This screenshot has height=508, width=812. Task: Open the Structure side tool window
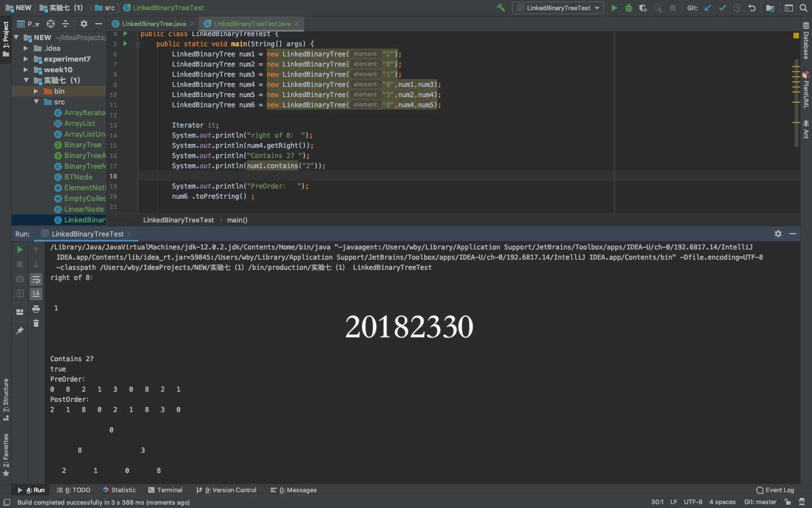pos(6,400)
